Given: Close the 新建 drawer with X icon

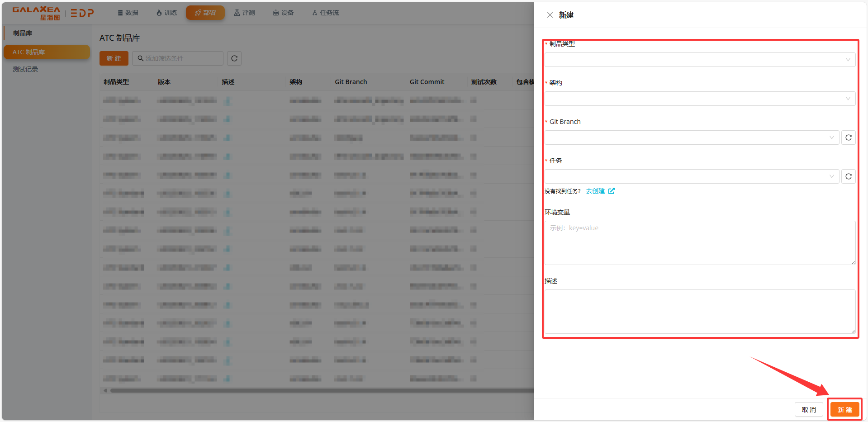Looking at the screenshot, I should [550, 15].
